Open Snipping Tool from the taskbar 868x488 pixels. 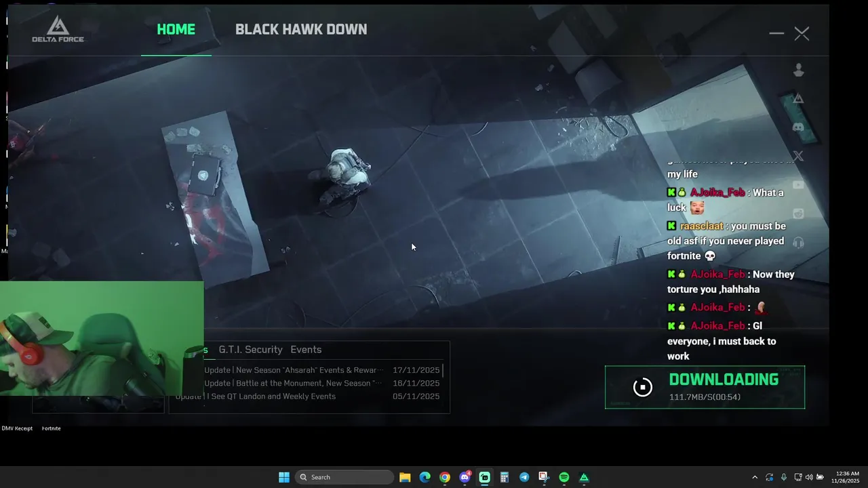[544, 477]
